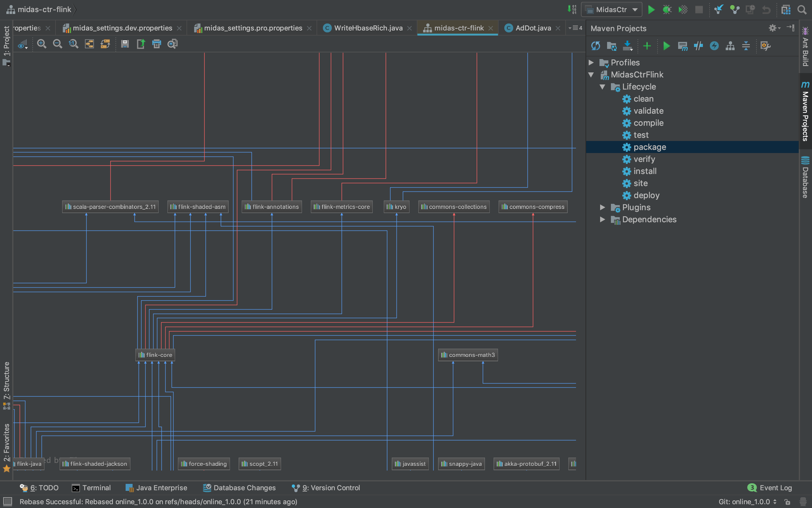The height and width of the screenshot is (508, 812).
Task: Reimport all Maven projects
Action: 596,46
